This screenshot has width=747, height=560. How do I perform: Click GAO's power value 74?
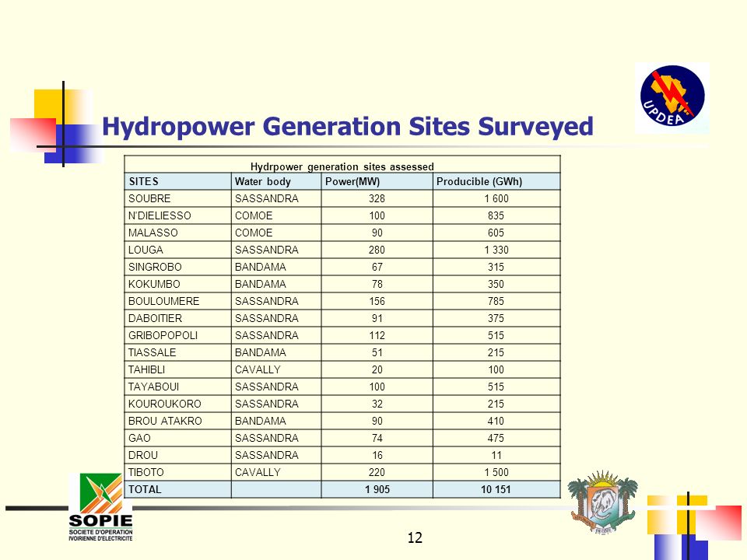(x=377, y=439)
